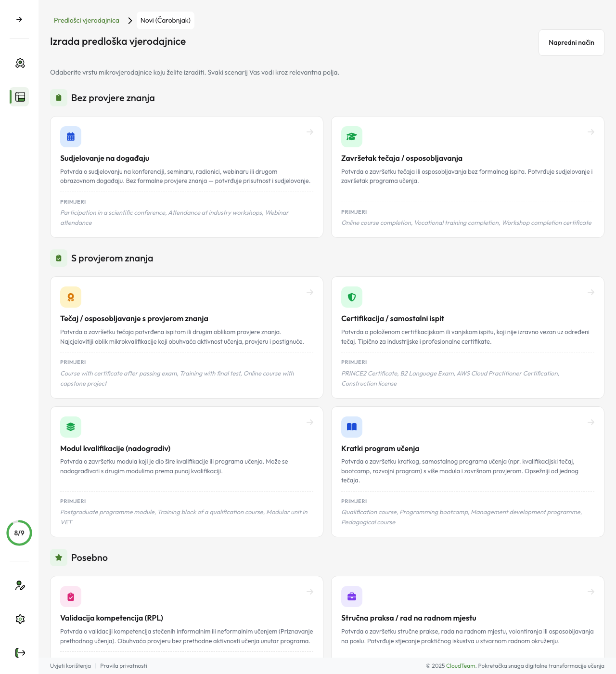
Task: Select the profile edit icon in the sidebar
Action: 20,586
